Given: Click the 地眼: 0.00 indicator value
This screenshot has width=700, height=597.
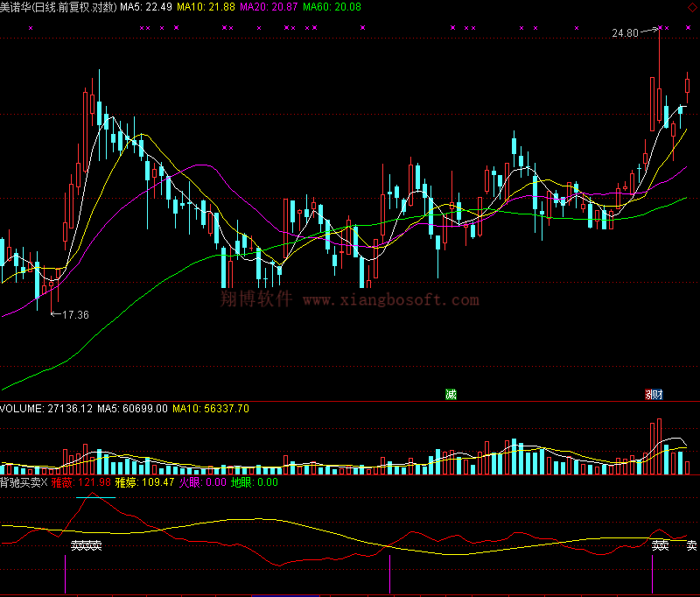Looking at the screenshot, I should tap(255, 482).
